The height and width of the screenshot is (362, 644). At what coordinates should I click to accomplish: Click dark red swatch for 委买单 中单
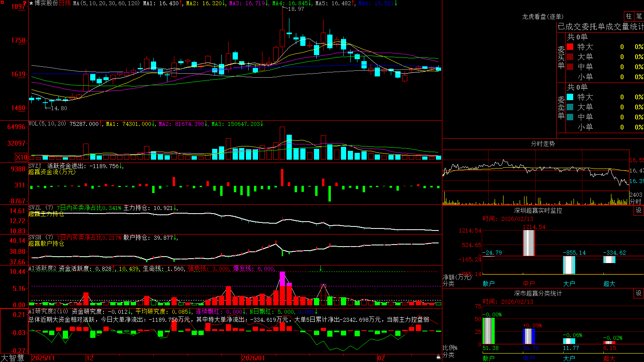click(570, 67)
